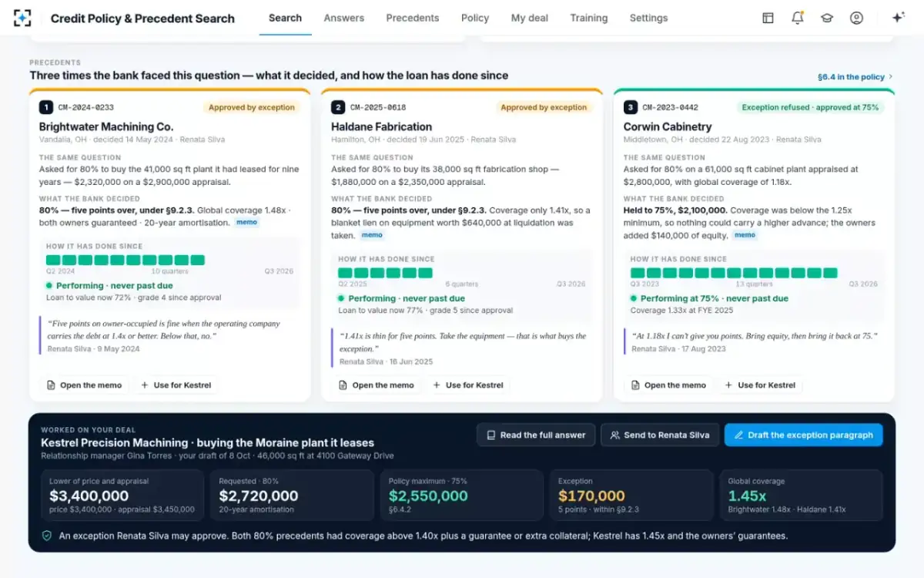Open the Settings tab
Viewport: 924px width, 578px height.
click(x=649, y=18)
